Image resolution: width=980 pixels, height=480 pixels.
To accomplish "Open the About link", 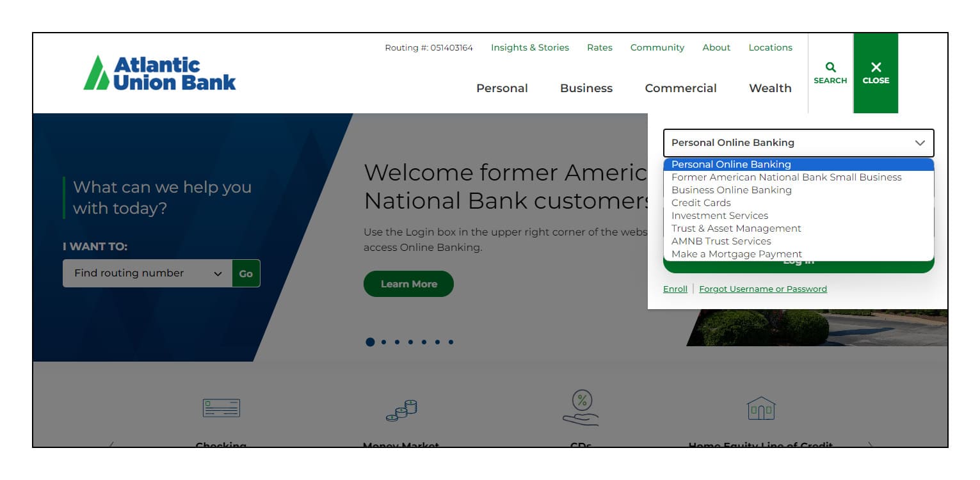I will (716, 47).
